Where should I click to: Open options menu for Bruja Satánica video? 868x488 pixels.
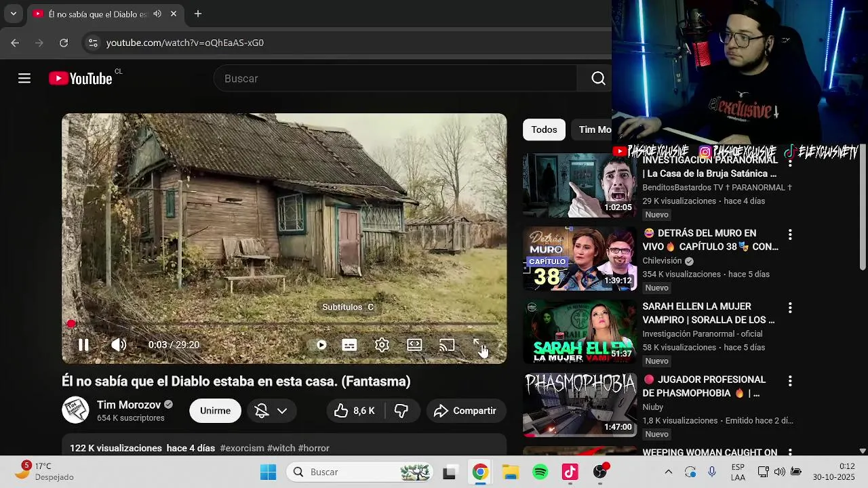click(789, 163)
